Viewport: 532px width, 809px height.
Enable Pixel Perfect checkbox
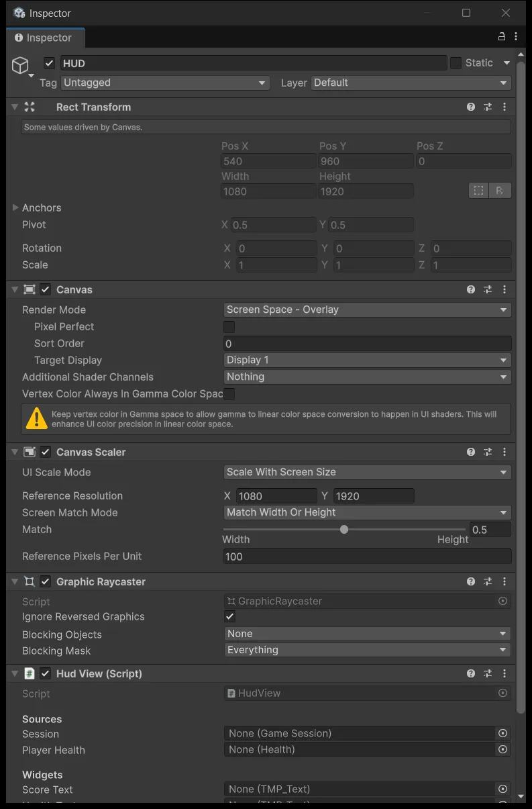[x=229, y=326]
